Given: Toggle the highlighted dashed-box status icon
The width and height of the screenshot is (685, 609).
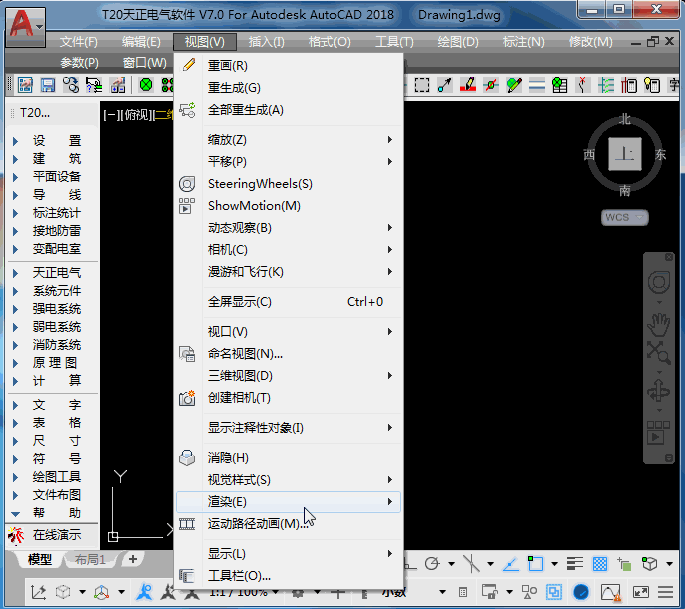Looking at the screenshot, I should click(554, 592).
